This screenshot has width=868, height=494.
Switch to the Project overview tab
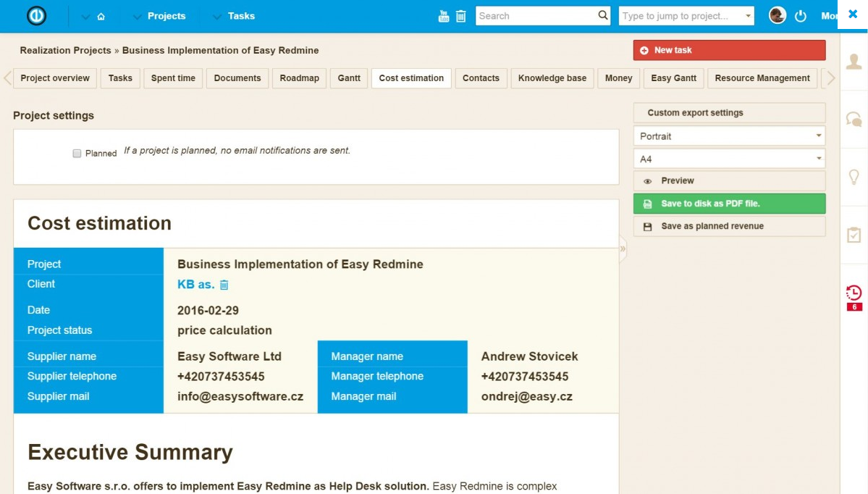pyautogui.click(x=55, y=78)
